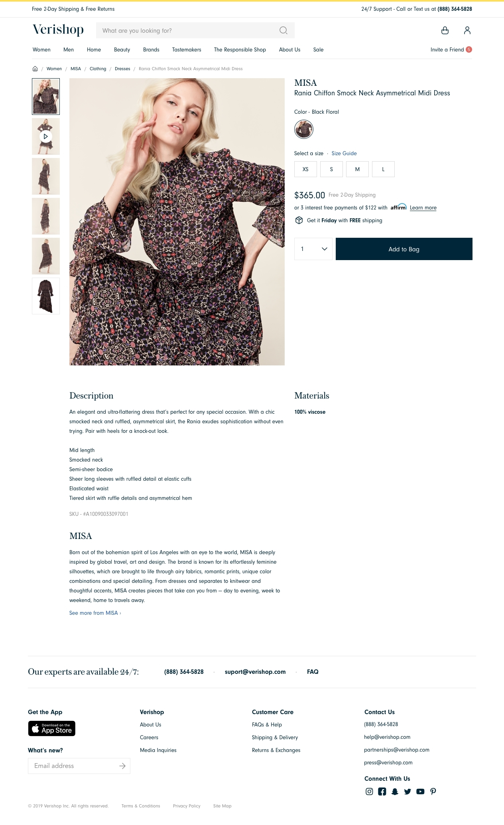The width and height of the screenshot is (504, 825).
Task: Add the dress to bag
Action: tap(404, 249)
